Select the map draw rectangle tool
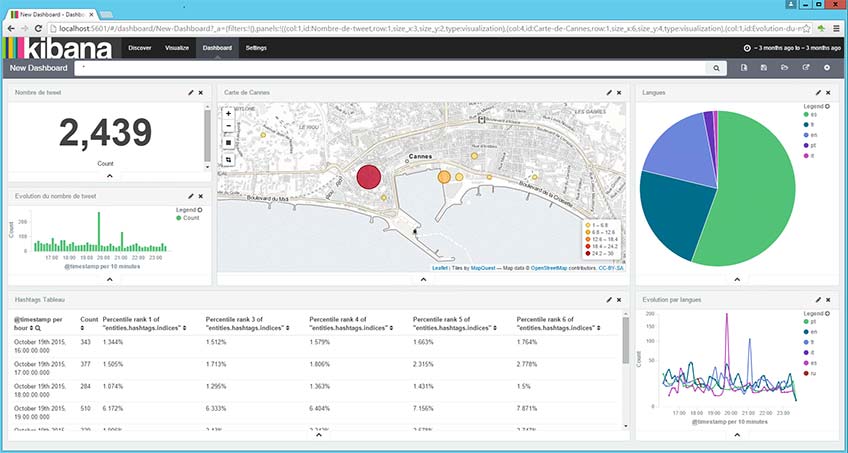 [x=228, y=143]
